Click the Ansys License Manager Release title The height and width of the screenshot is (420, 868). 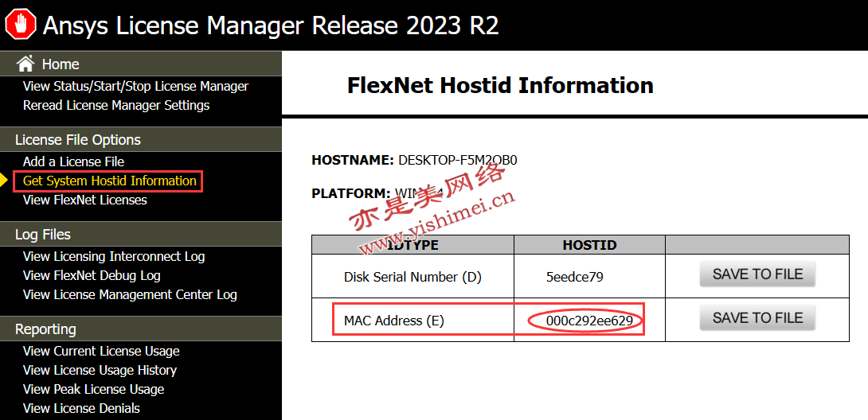coord(271,25)
